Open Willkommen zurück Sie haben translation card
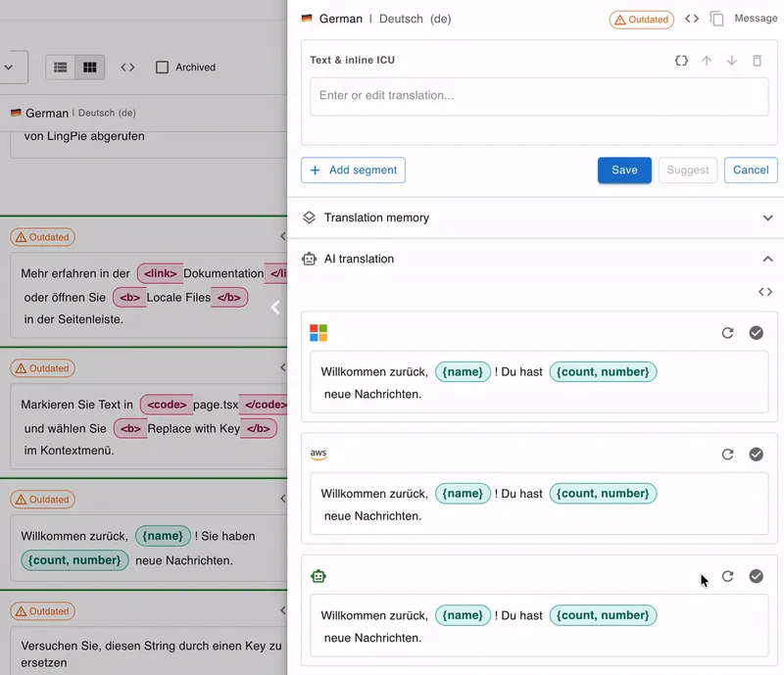 tap(149, 548)
